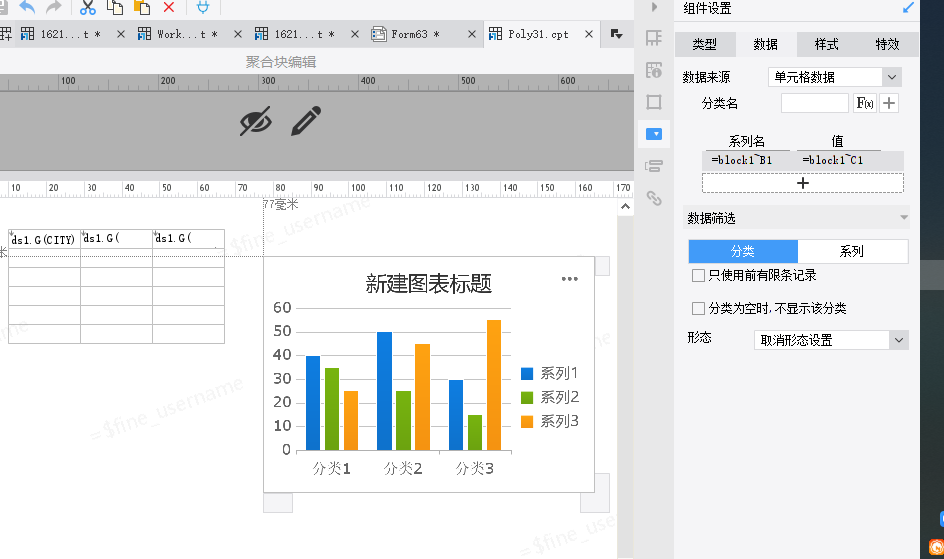Collapse the 数据筛选 section
Viewport: 944px width, 559px height.
[x=903, y=217]
